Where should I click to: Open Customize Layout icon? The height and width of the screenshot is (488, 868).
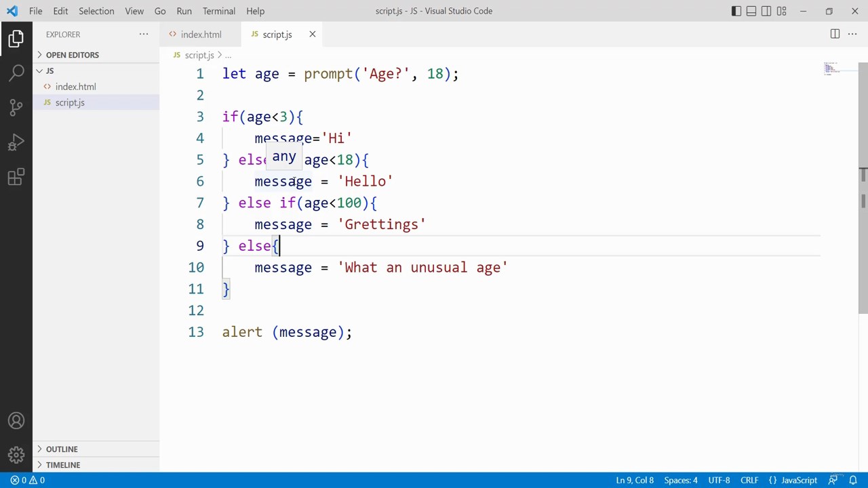tap(781, 11)
